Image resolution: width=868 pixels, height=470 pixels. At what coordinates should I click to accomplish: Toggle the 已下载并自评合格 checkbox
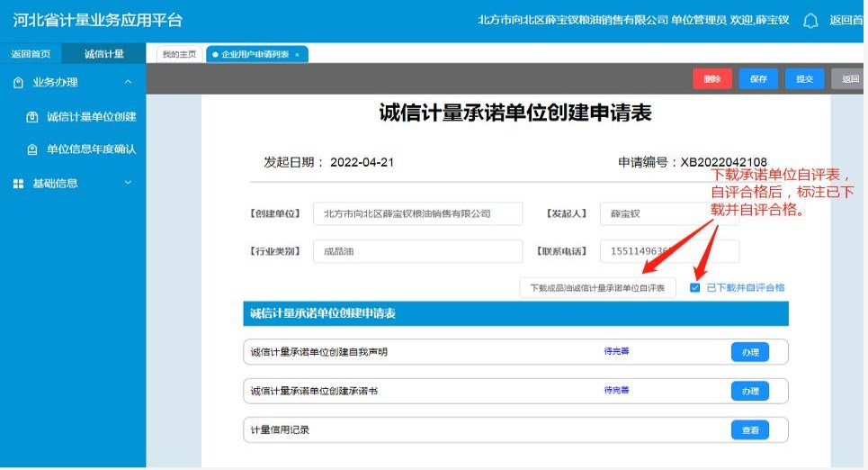click(x=694, y=288)
